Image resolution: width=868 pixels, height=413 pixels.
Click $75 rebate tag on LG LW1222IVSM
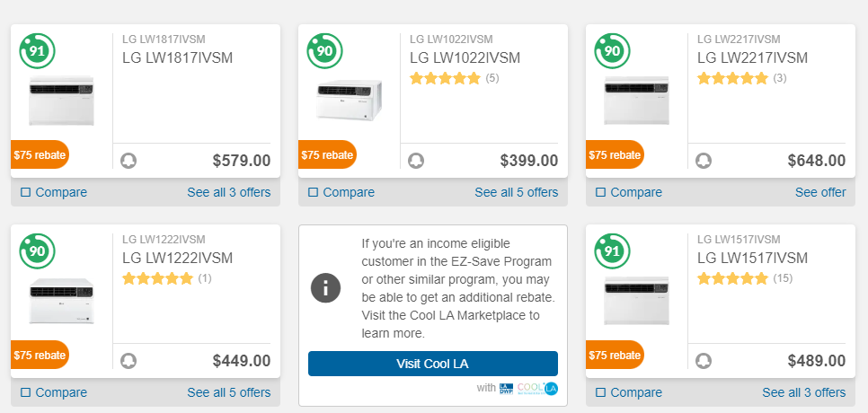click(40, 355)
